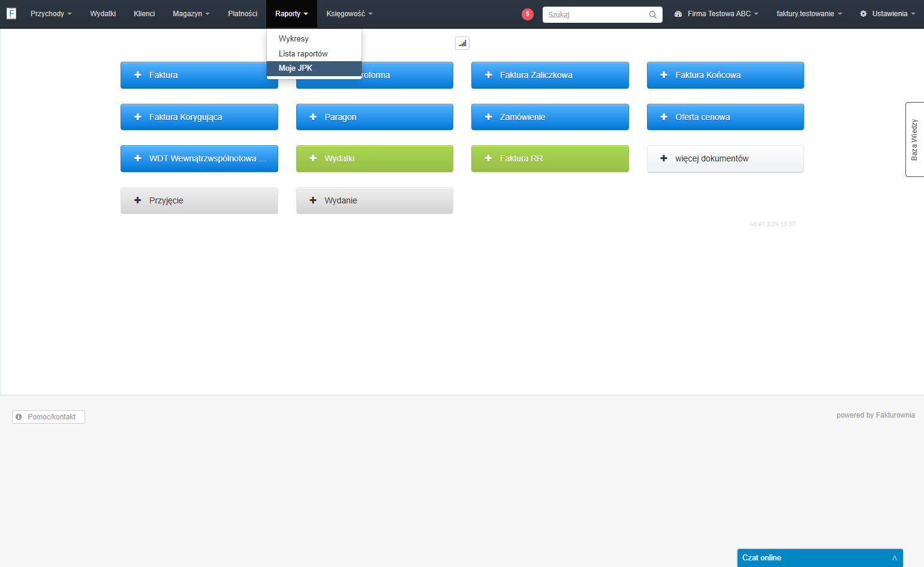This screenshot has height=567, width=924.
Task: Open the Ustawienia settings menu
Action: [887, 14]
